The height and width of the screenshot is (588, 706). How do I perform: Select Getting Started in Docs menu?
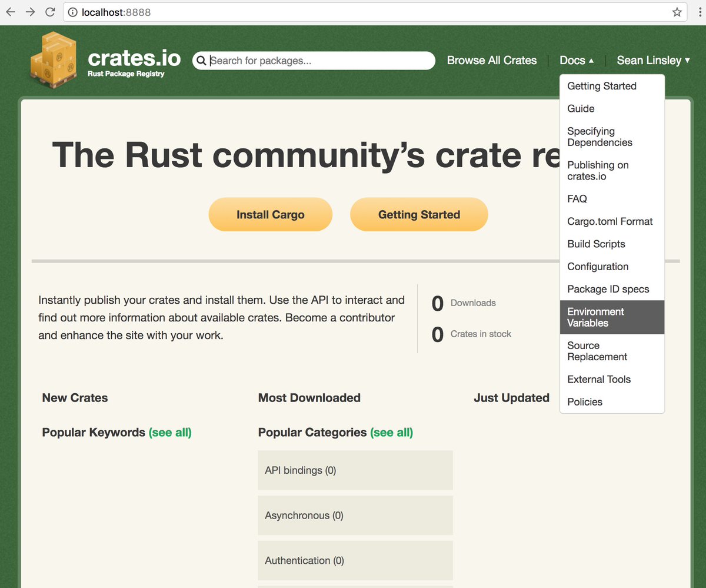tap(612, 86)
